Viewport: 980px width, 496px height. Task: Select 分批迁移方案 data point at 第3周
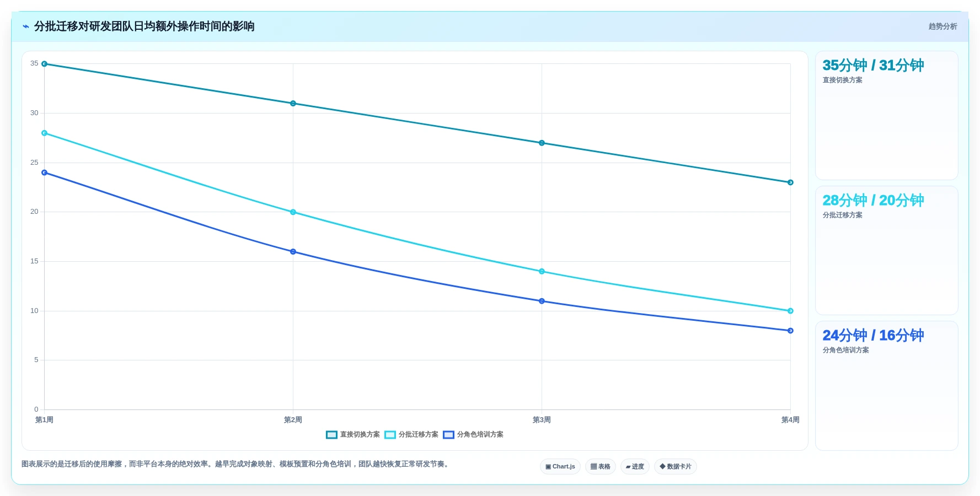(x=542, y=271)
